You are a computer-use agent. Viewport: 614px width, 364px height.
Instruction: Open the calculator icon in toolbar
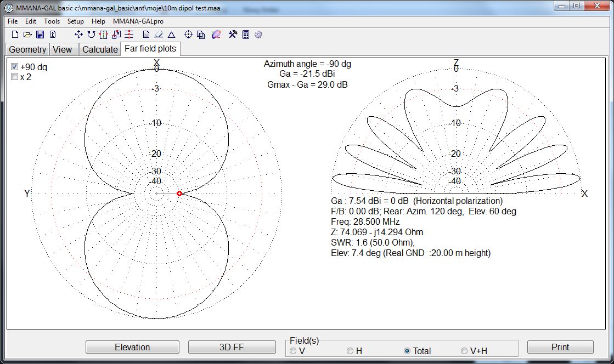click(246, 35)
